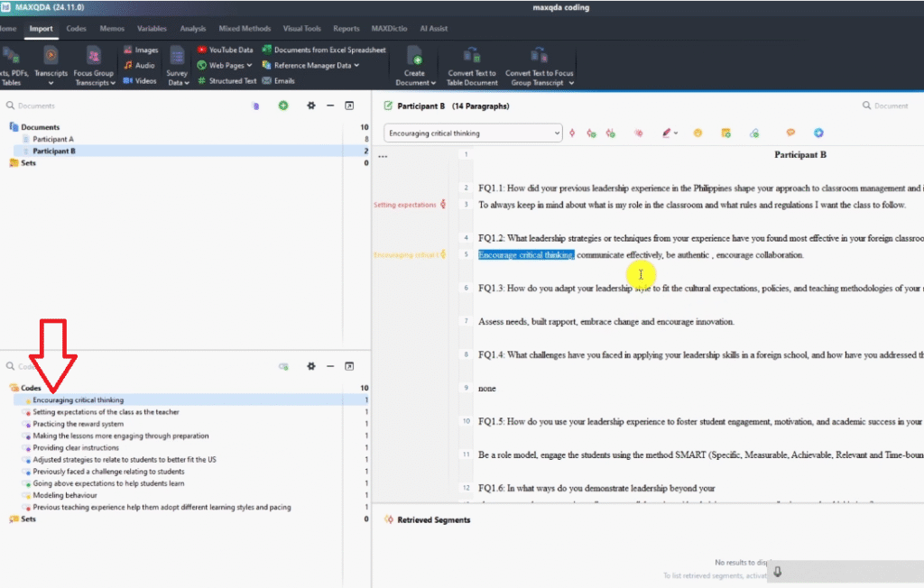Click the emoji smiley coding icon
Image resolution: width=924 pixels, height=588 pixels.
[698, 133]
